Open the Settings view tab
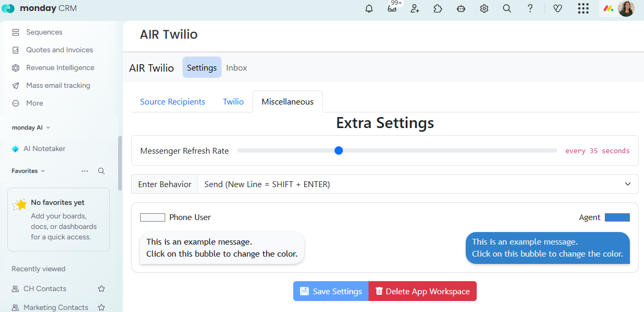Image resolution: width=644 pixels, height=312 pixels. [202, 67]
